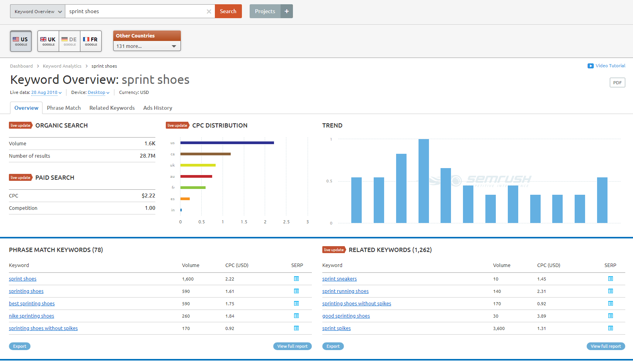Expand the Other Countries 131 more dropdown

tap(147, 46)
